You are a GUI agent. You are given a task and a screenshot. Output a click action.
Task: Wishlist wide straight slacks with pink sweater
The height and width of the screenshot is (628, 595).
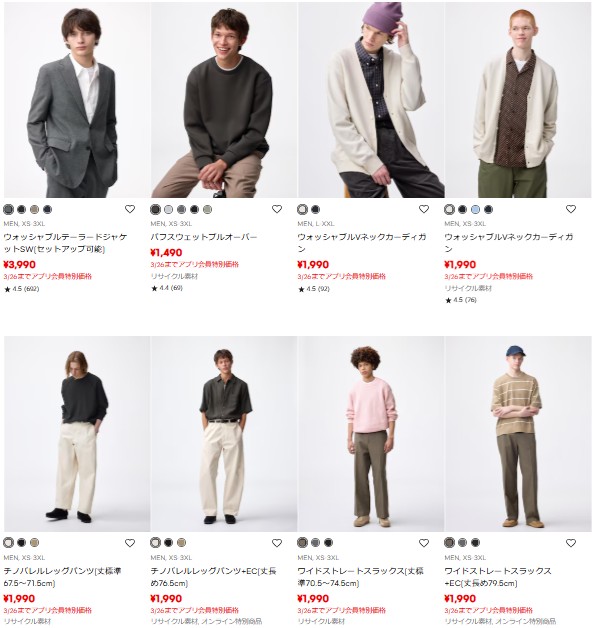tap(424, 543)
